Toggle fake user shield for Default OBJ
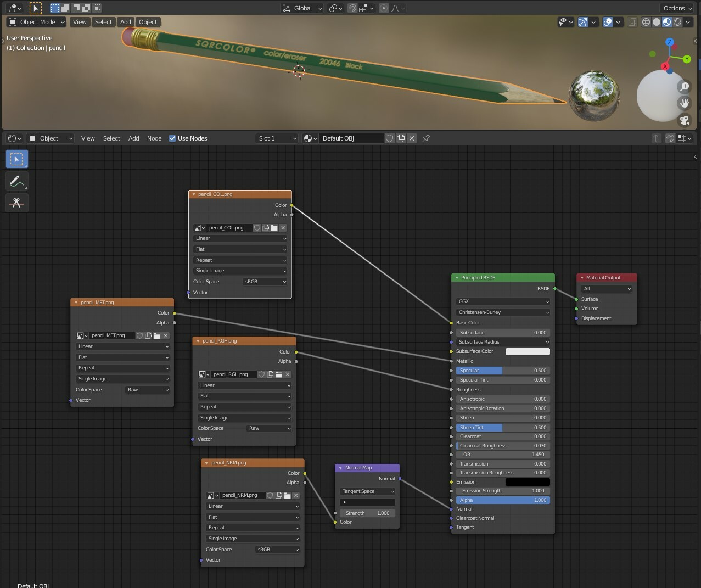 point(389,138)
